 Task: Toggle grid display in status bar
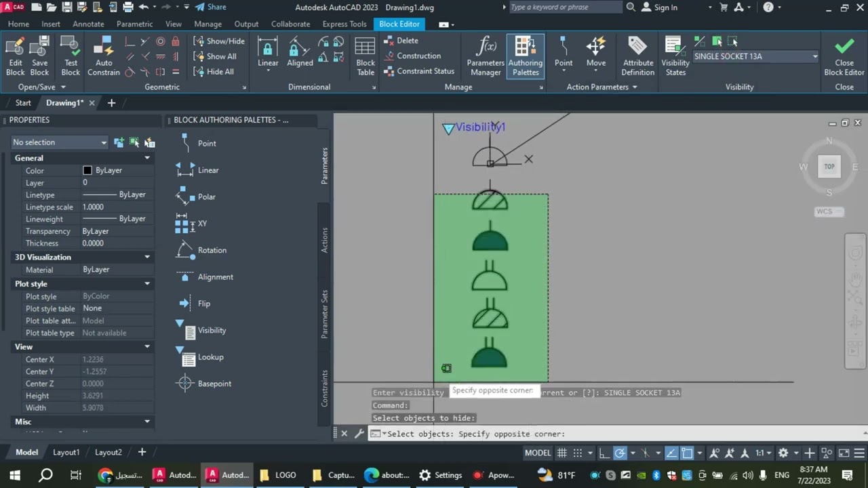coord(562,453)
